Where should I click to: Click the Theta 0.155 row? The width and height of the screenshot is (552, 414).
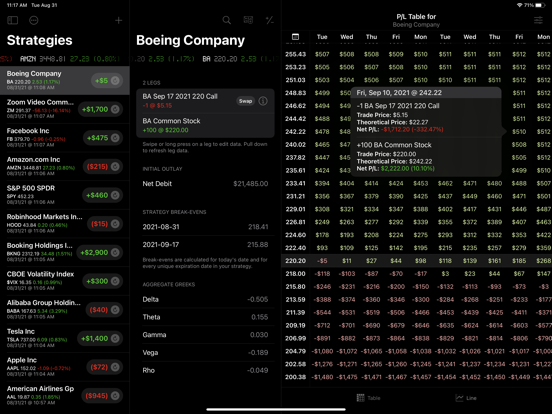pyautogui.click(x=205, y=317)
